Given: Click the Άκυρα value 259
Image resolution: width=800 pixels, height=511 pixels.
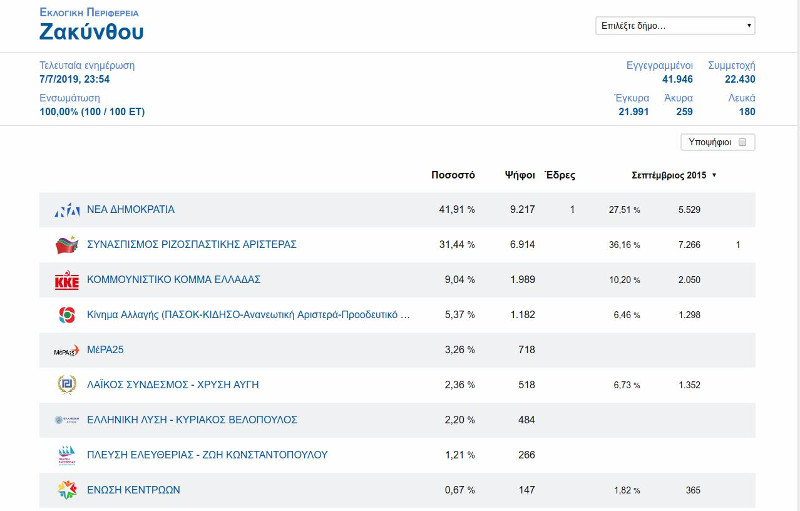Looking at the screenshot, I should [685, 112].
